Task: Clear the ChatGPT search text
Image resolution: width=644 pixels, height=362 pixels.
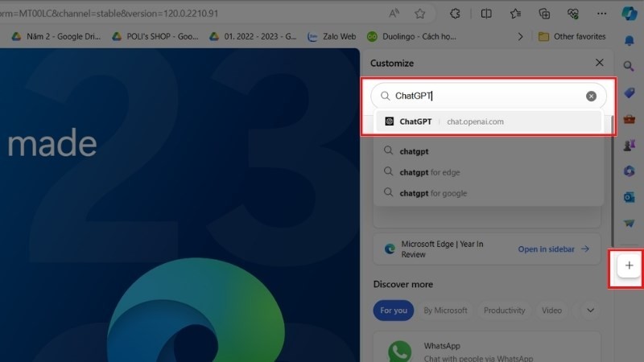Action: click(591, 96)
